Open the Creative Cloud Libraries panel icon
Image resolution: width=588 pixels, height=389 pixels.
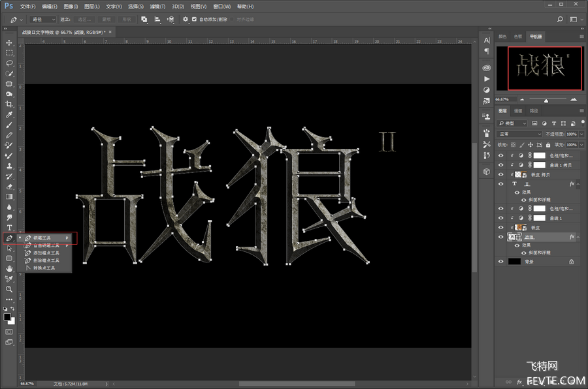[x=487, y=68]
